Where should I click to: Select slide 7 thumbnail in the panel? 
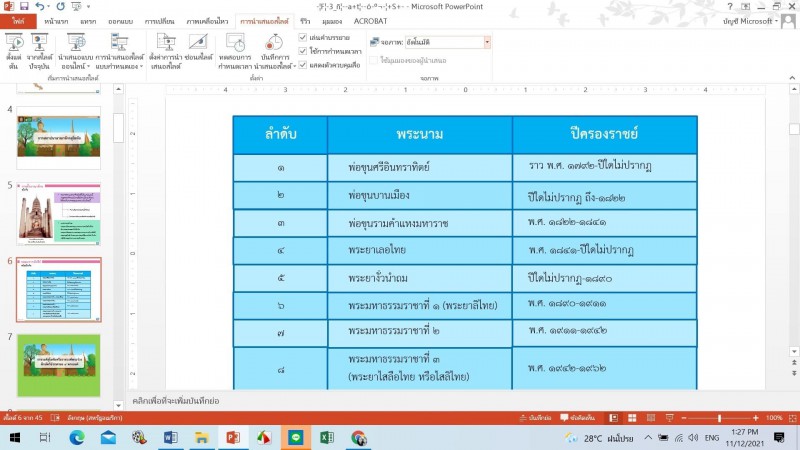(x=59, y=365)
